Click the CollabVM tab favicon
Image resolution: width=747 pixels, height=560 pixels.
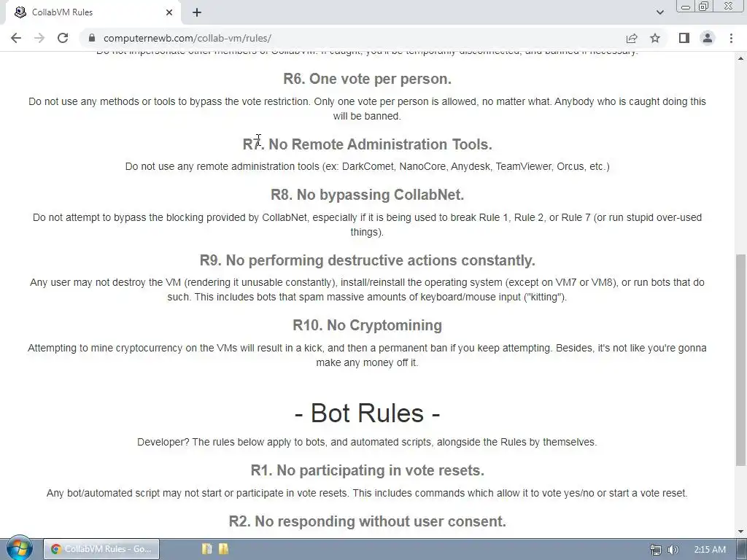20,12
